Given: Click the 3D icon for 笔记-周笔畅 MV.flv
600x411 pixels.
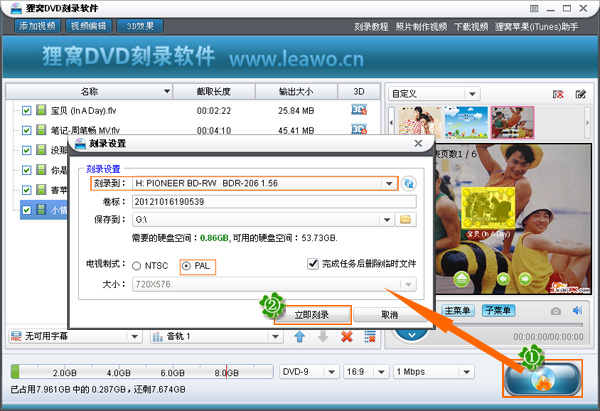Looking at the screenshot, I should 359,130.
